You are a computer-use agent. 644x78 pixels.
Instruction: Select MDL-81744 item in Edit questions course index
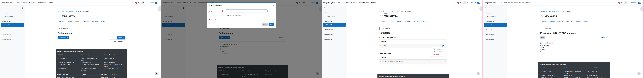pos(12,25)
